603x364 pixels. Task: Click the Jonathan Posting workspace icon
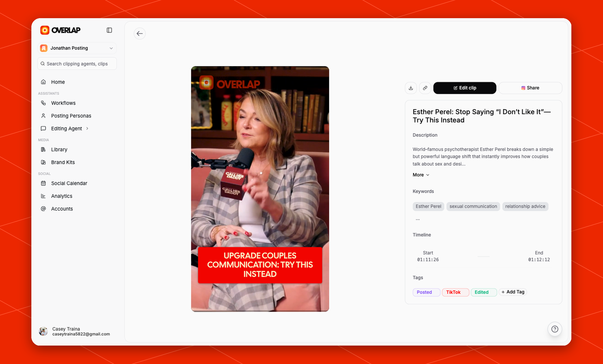[x=44, y=48]
